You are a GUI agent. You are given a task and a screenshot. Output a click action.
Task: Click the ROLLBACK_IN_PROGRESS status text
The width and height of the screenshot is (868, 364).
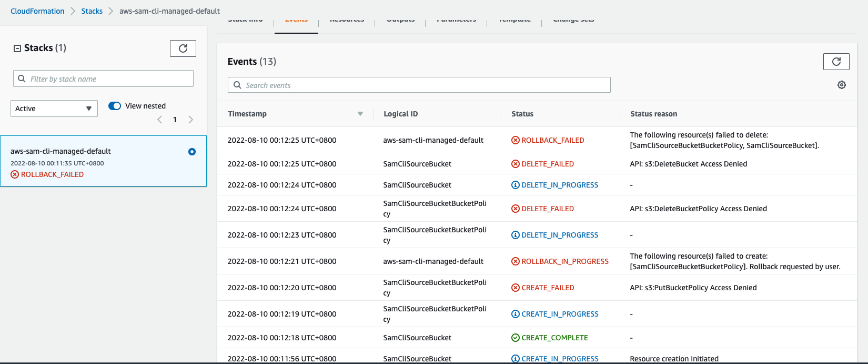[x=565, y=261]
